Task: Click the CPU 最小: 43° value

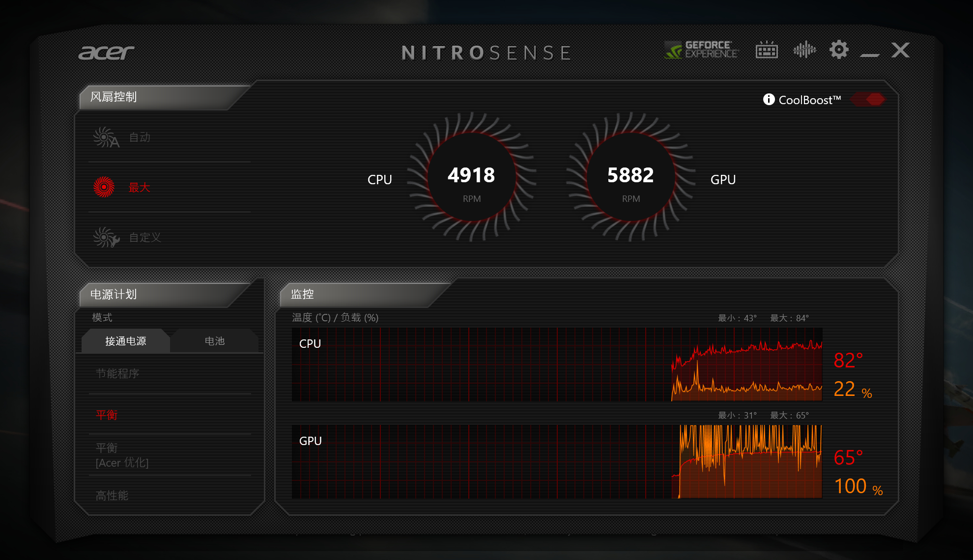Action: click(x=738, y=318)
